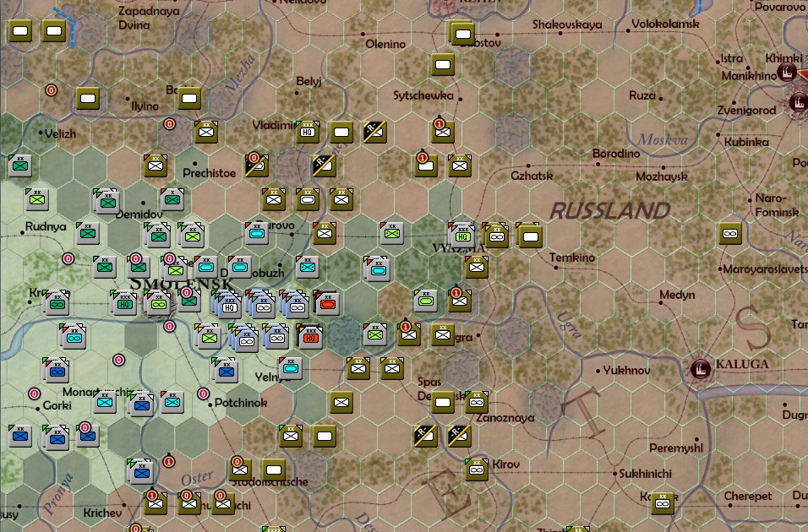
Task: Click the Ruza town label
Action: (642, 95)
